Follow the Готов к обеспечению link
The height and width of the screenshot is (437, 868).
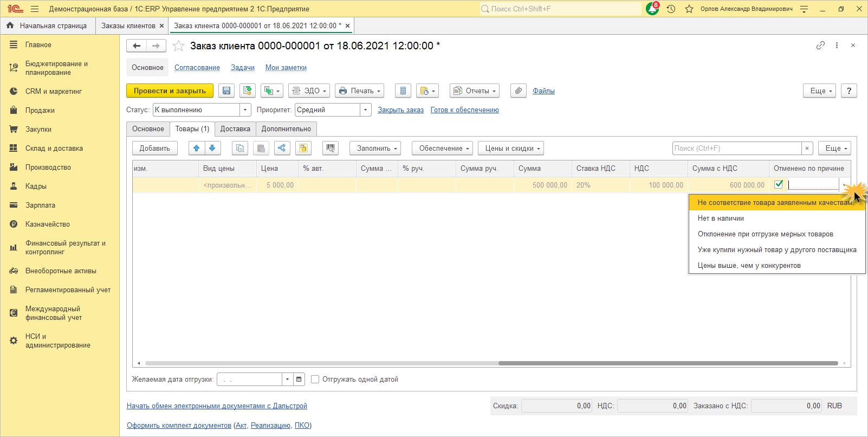coord(465,110)
